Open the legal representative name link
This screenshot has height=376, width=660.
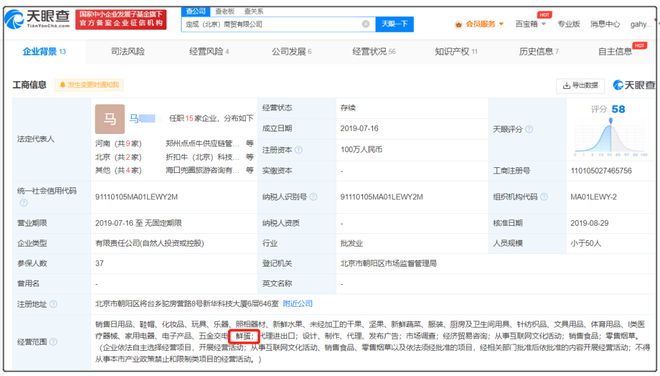coord(142,119)
